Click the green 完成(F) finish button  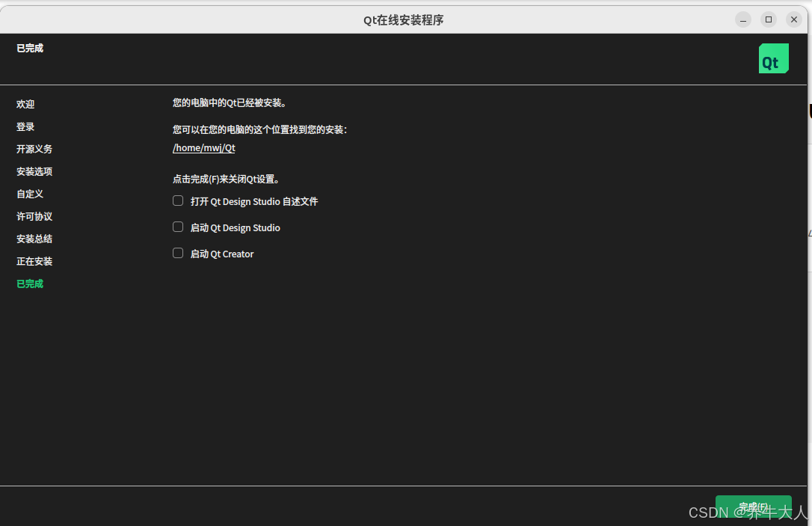click(754, 507)
